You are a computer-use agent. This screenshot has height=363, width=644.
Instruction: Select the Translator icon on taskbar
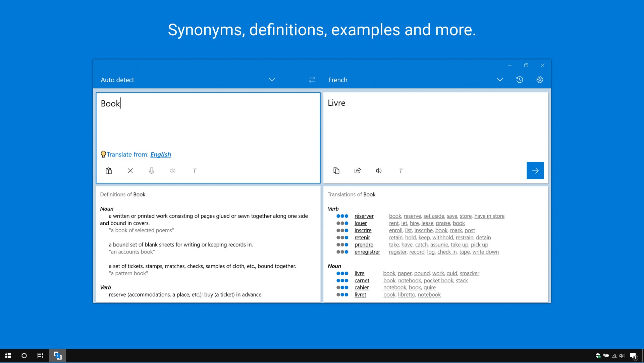[57, 356]
